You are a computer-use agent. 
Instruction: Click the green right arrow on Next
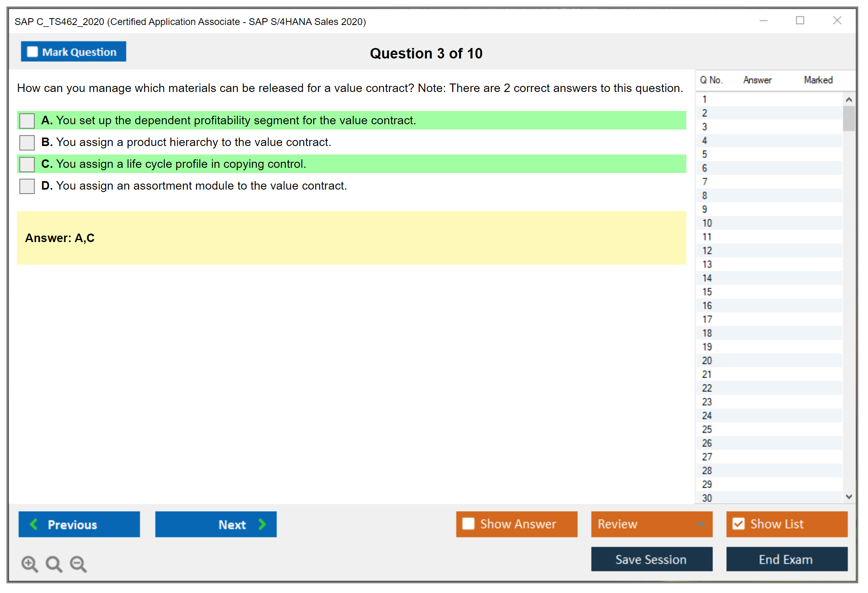coord(262,524)
